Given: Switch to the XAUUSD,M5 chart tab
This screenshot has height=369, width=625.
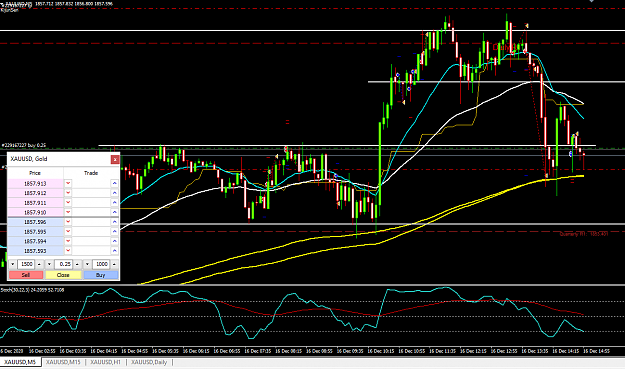Looking at the screenshot, I should pos(20,362).
